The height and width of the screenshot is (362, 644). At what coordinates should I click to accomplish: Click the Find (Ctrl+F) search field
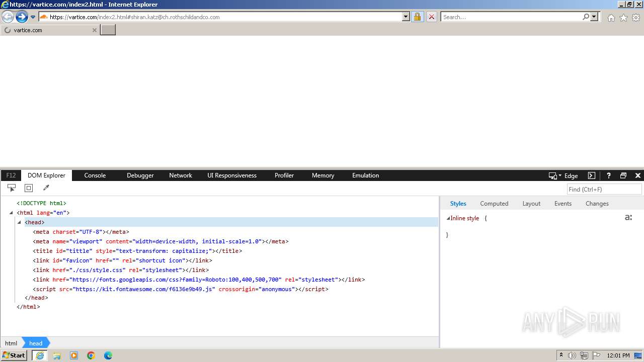(604, 189)
